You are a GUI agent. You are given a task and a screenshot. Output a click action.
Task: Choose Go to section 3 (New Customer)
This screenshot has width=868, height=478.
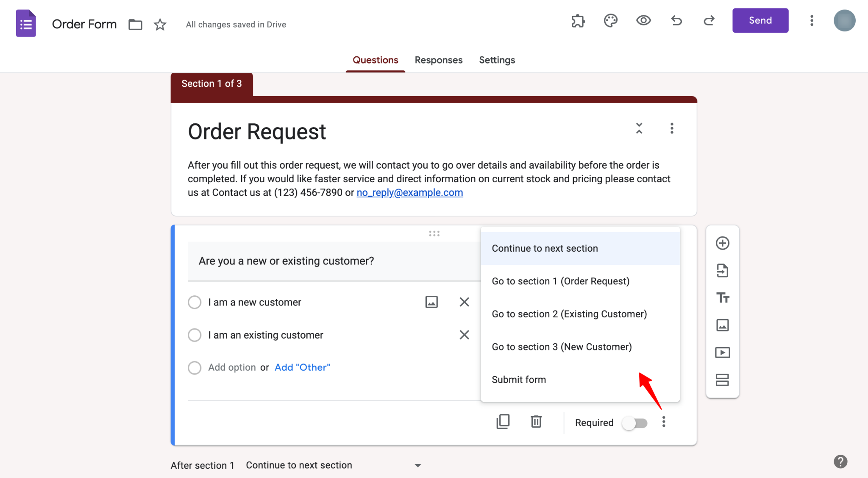(562, 347)
